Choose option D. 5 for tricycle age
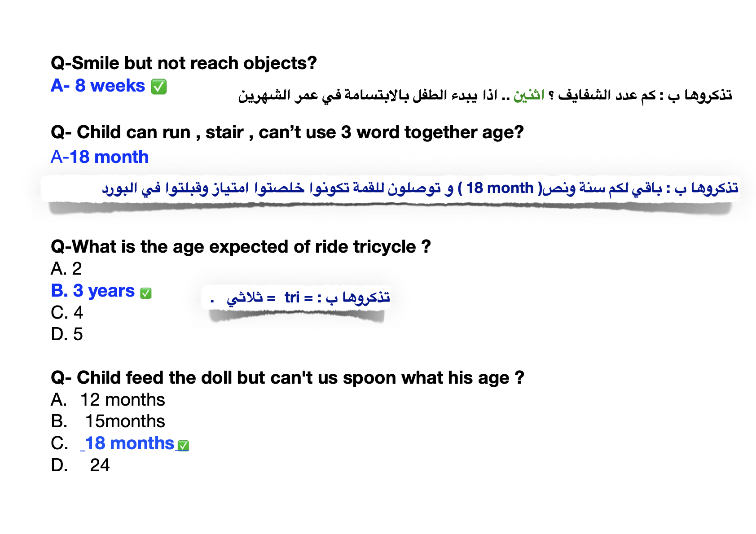Image resolution: width=756 pixels, height=534 pixels. tap(67, 334)
